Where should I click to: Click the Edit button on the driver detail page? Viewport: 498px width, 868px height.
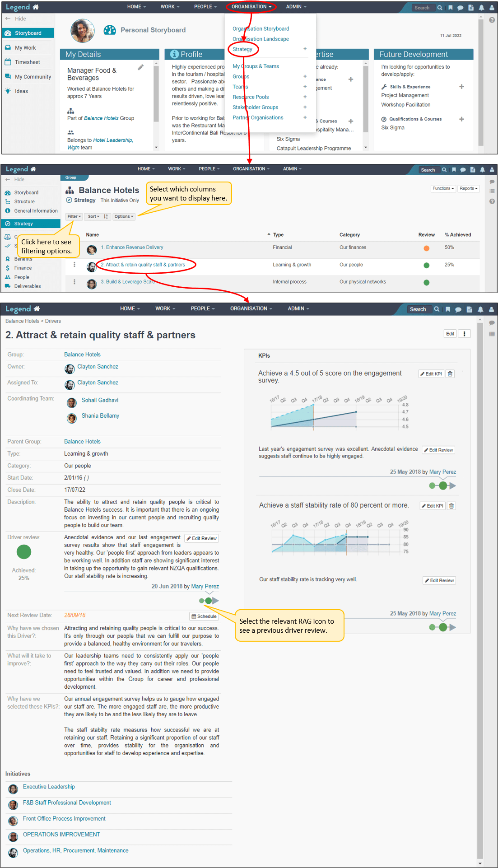tap(450, 334)
